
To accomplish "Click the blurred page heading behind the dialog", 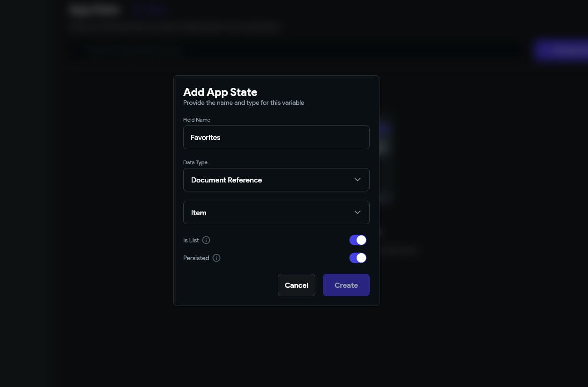I will click(x=95, y=9).
